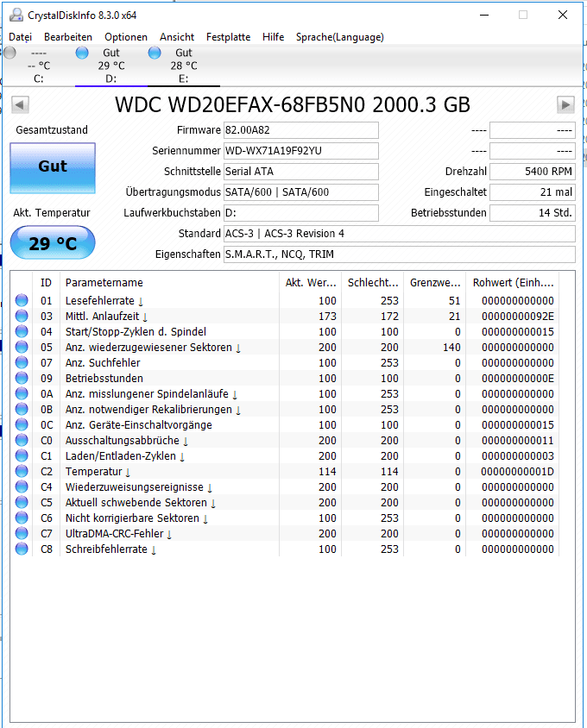Click the Akt. Wer... column header
Image resolution: width=587 pixels, height=728 pixels.
[x=311, y=283]
